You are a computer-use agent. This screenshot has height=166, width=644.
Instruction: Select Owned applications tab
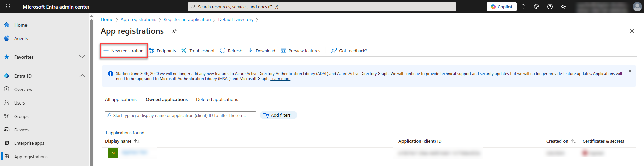[167, 99]
